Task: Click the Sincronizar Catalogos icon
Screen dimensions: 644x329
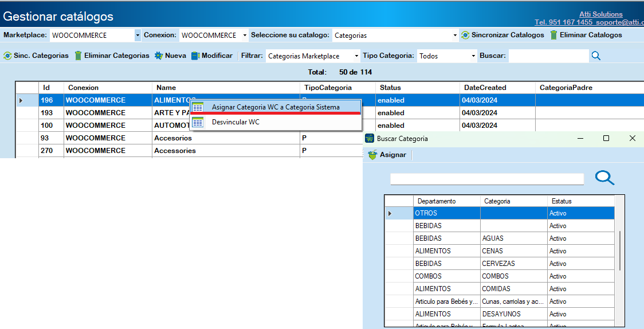Action: coord(465,35)
